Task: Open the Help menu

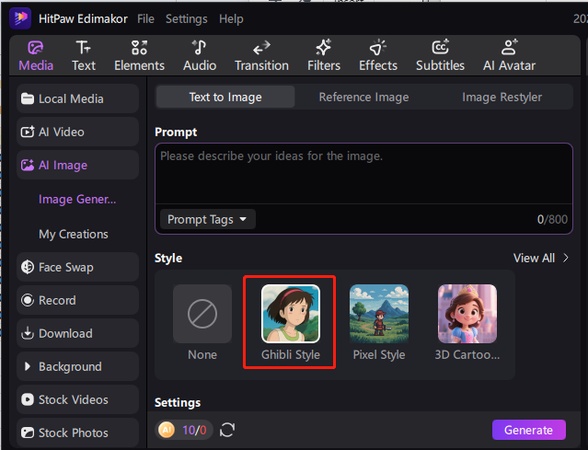Action: [231, 19]
